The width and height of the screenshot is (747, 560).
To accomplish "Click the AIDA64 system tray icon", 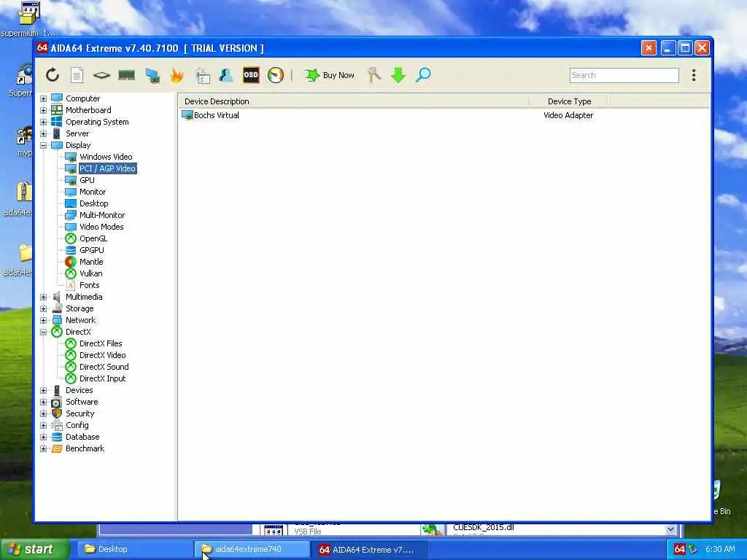I will 680,549.
